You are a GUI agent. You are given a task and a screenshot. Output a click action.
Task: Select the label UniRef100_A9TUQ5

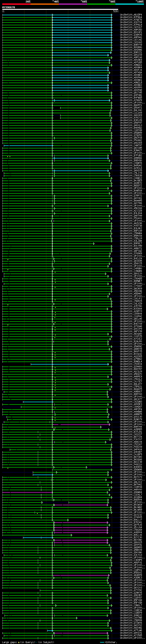coord(131,63)
